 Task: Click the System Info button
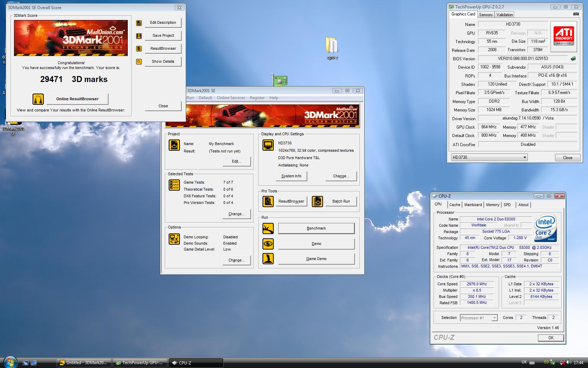tap(291, 176)
